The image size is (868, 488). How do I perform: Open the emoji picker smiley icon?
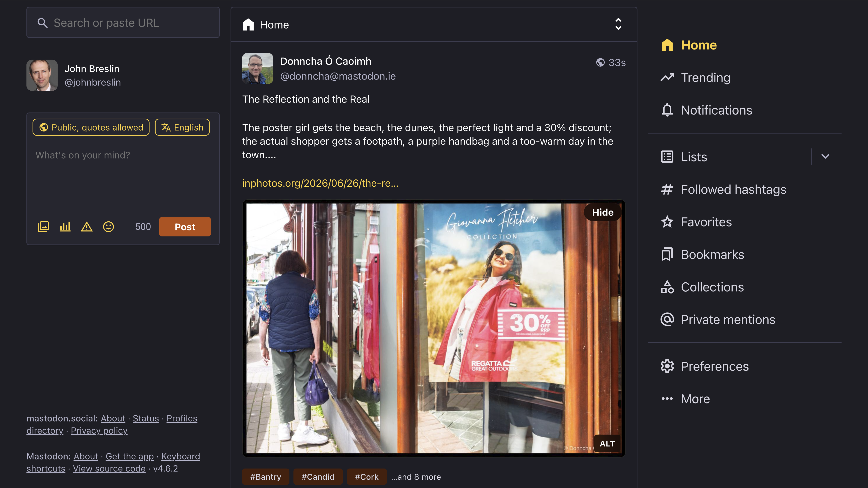click(108, 227)
